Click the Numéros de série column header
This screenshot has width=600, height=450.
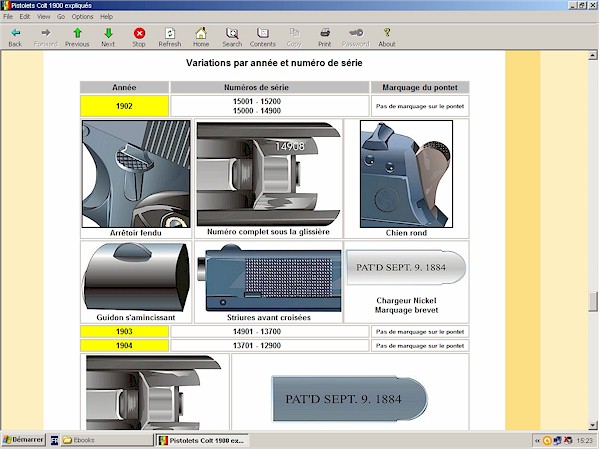tap(270, 87)
